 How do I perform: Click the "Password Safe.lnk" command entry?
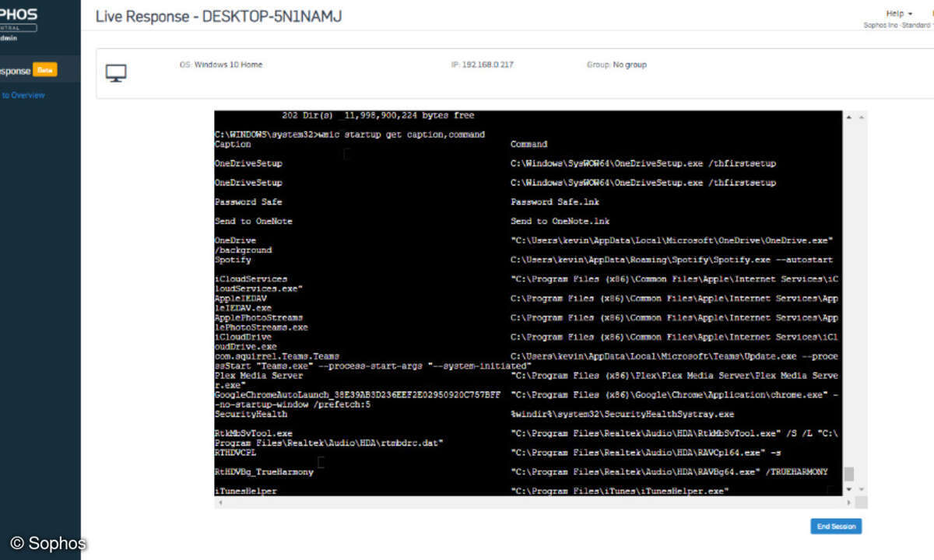555,202
